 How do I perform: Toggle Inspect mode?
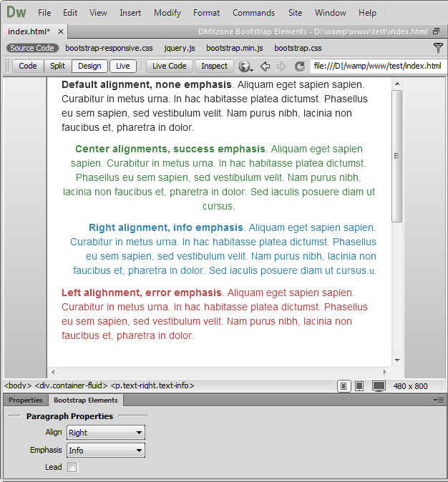click(214, 66)
